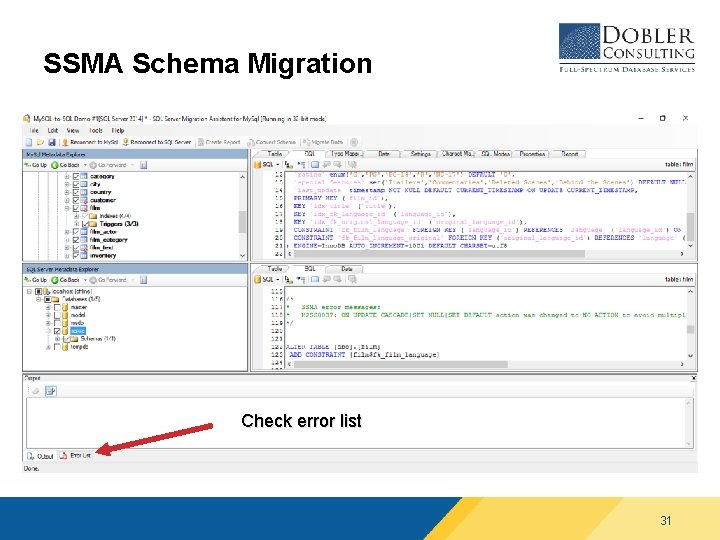Click Reconnect to MySql button
The image size is (720, 540).
tap(90, 142)
